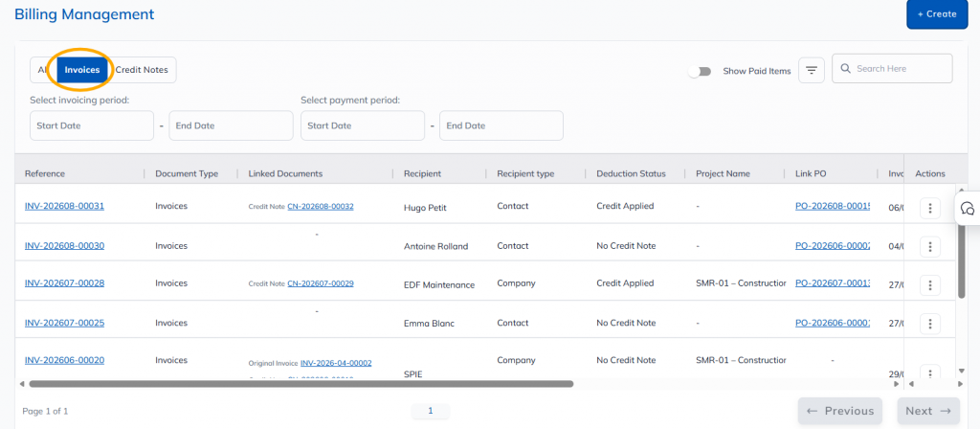Sort by the Reference column header
980x429 pixels.
click(x=45, y=174)
